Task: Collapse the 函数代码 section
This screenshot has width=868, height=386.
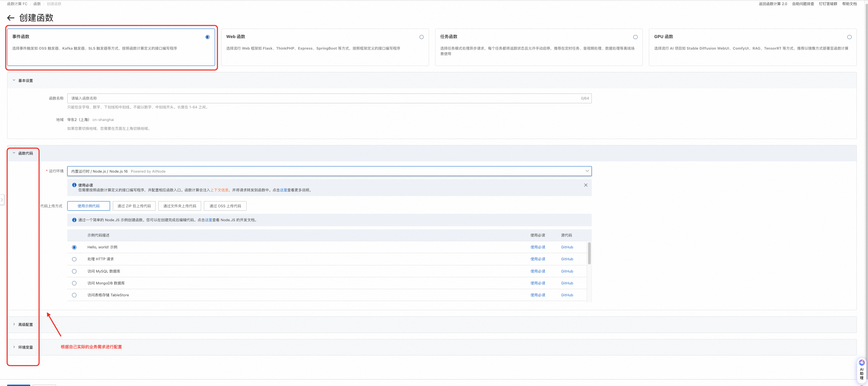Action: [14, 153]
